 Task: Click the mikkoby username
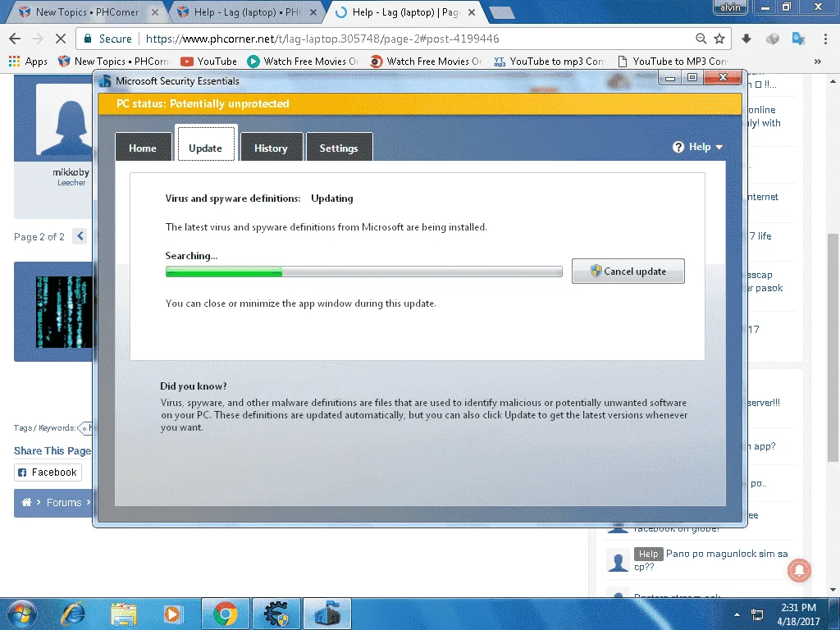(71, 172)
